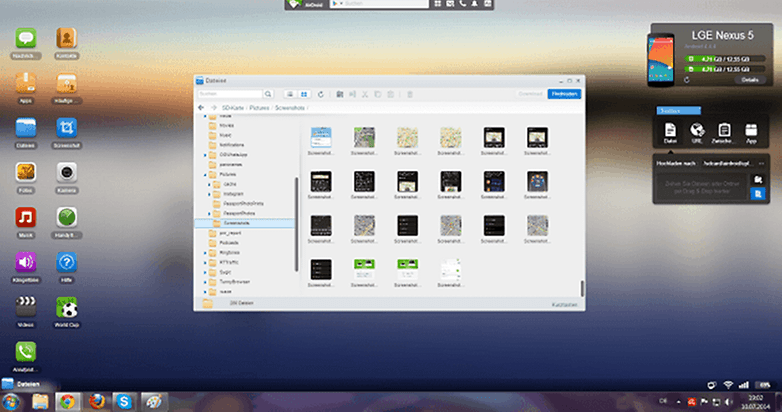Open the World Cup desktop icon
Screen dimensions: 782x412
coord(66,307)
